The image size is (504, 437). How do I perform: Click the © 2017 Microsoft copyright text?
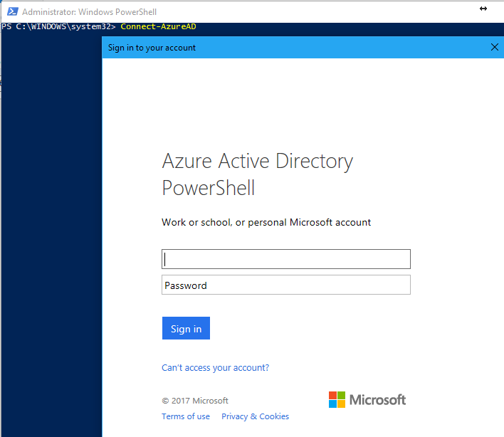[x=195, y=401]
